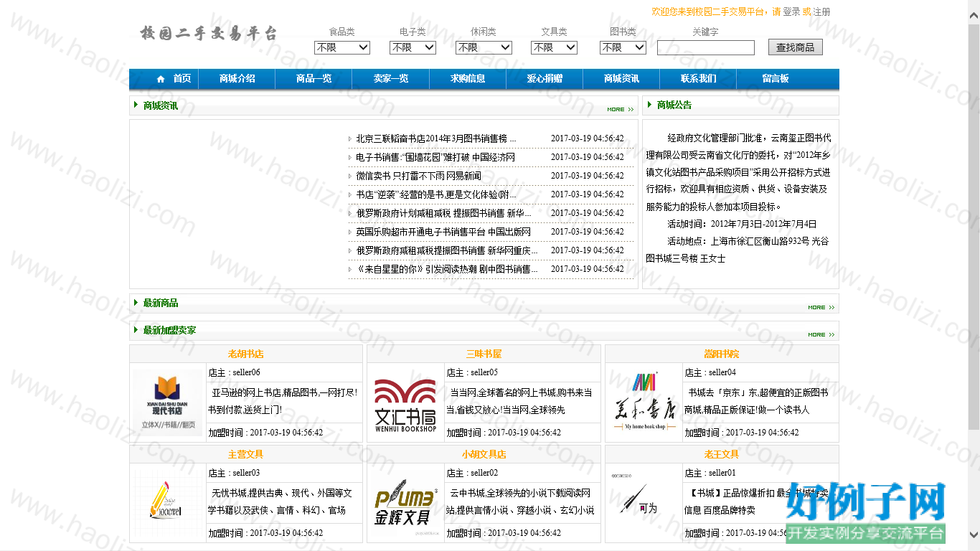Image resolution: width=980 pixels, height=551 pixels.
Task: Click the 美和书店 logo of 嵩阳书院
Action: [x=644, y=402]
